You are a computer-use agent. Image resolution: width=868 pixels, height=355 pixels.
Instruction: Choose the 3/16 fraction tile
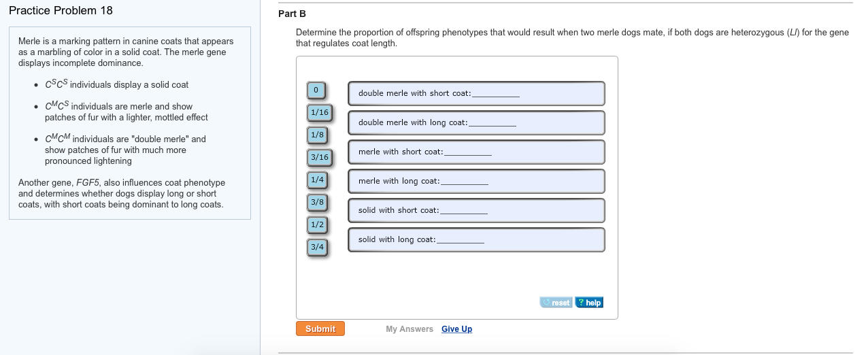pyautogui.click(x=318, y=157)
